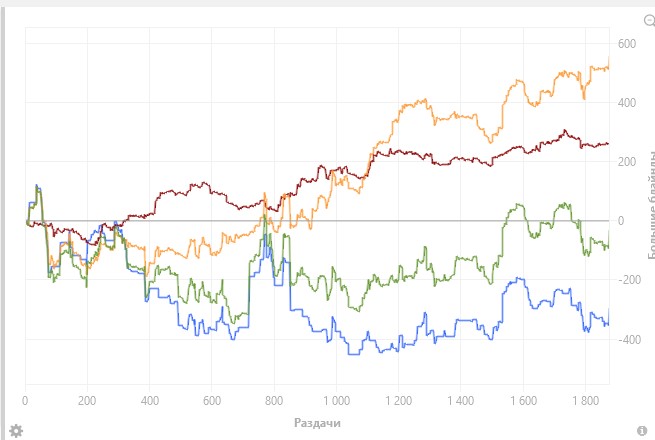Click the Раздачи x-axis title
Viewport: 655px width, 440px height.
(x=317, y=423)
